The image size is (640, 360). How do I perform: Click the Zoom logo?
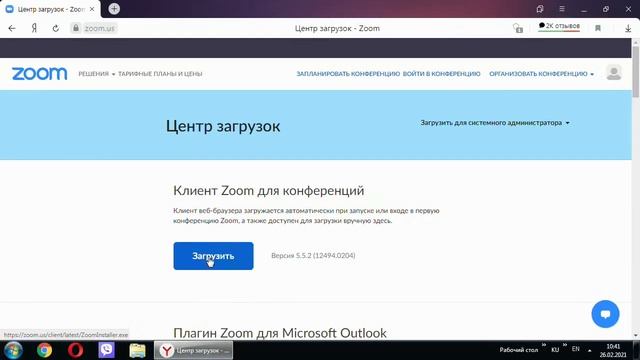click(x=40, y=74)
